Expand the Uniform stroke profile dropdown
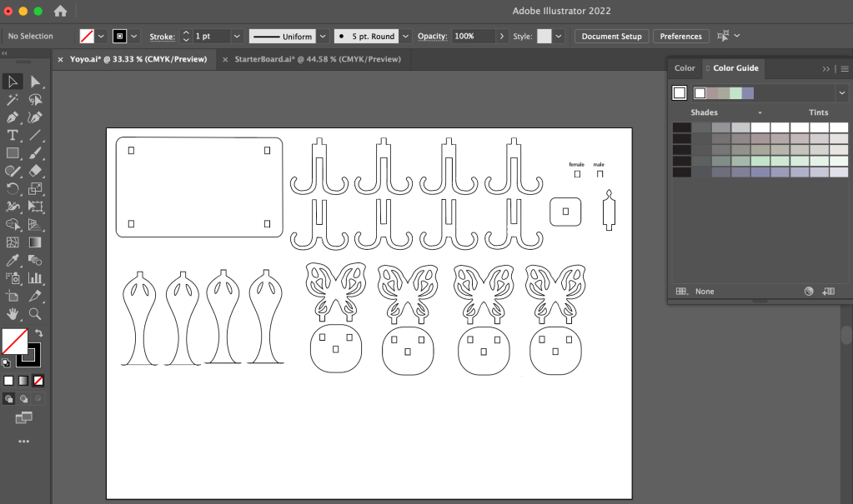The width and height of the screenshot is (853, 504). coord(322,37)
